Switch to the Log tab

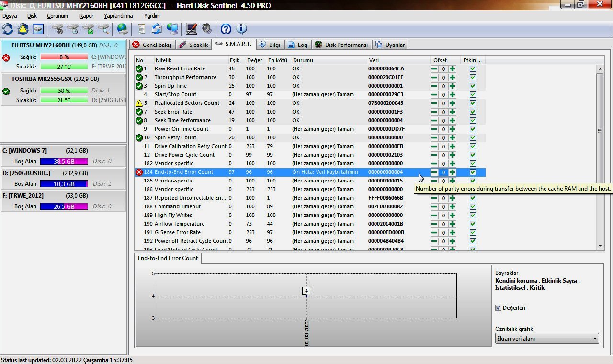pyautogui.click(x=298, y=45)
